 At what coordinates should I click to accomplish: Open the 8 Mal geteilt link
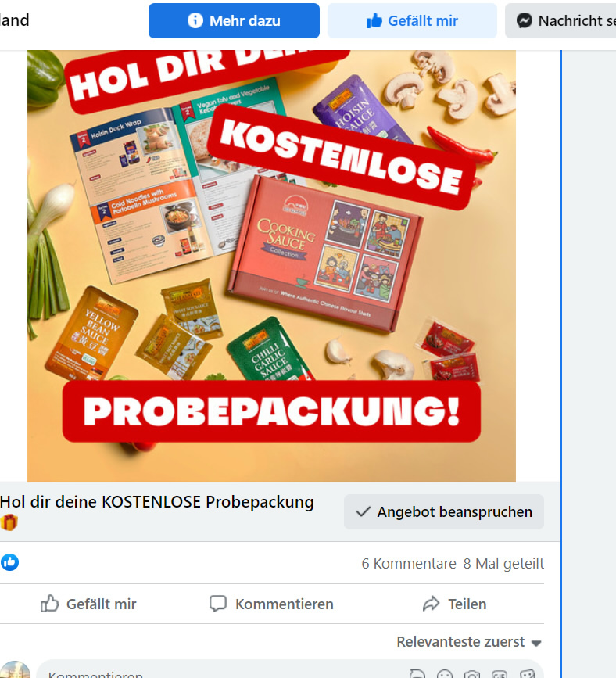tap(503, 563)
